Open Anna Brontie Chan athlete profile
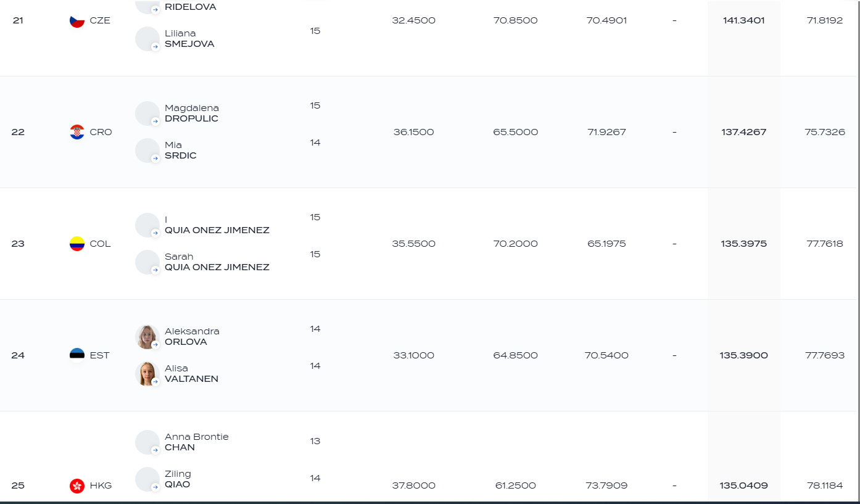Screen dimensions: 860x504 [x=196, y=442]
